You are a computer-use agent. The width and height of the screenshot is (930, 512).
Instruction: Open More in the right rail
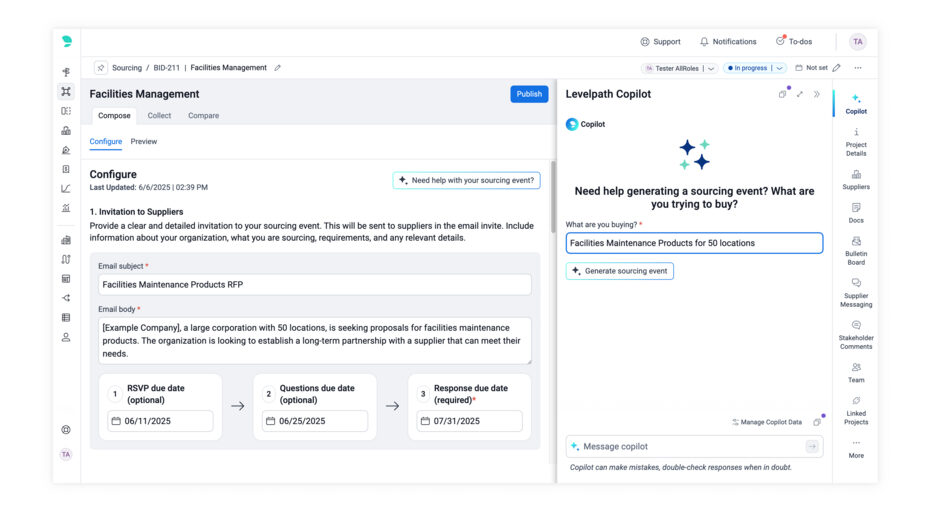click(856, 449)
